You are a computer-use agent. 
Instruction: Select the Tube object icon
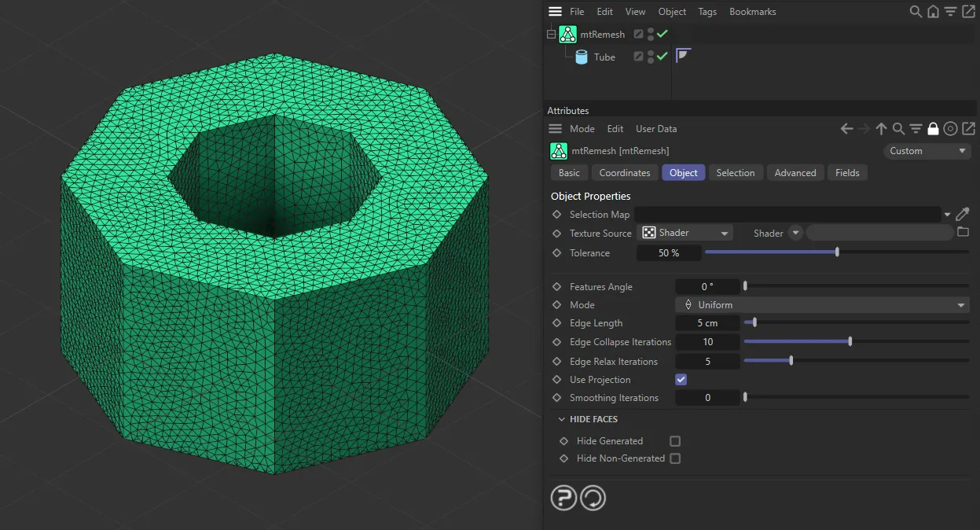coord(582,57)
